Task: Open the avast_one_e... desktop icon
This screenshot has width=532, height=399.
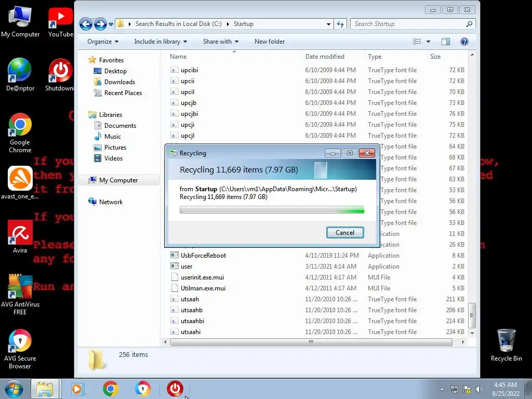Action: click(x=20, y=182)
